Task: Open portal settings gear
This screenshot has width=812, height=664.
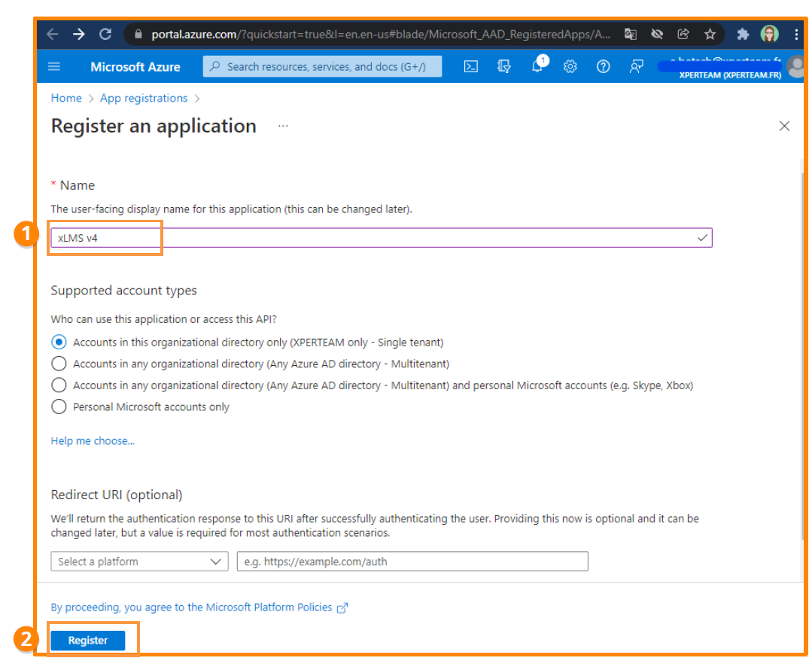Action: coord(570,66)
